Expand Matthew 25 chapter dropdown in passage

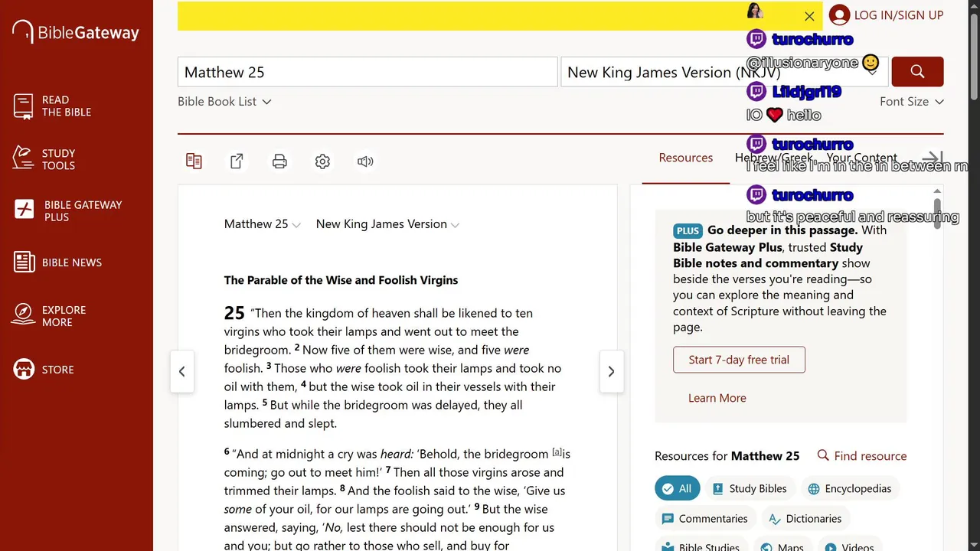click(262, 224)
